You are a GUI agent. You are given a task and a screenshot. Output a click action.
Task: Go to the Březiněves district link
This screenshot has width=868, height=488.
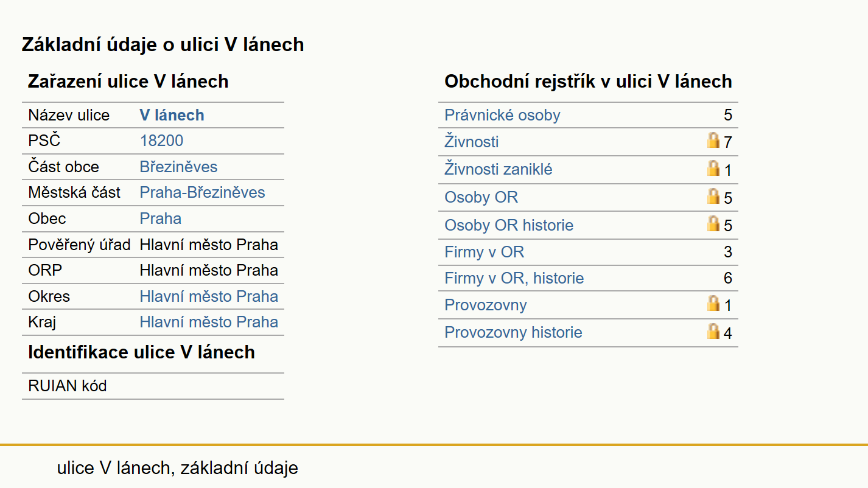click(x=178, y=167)
